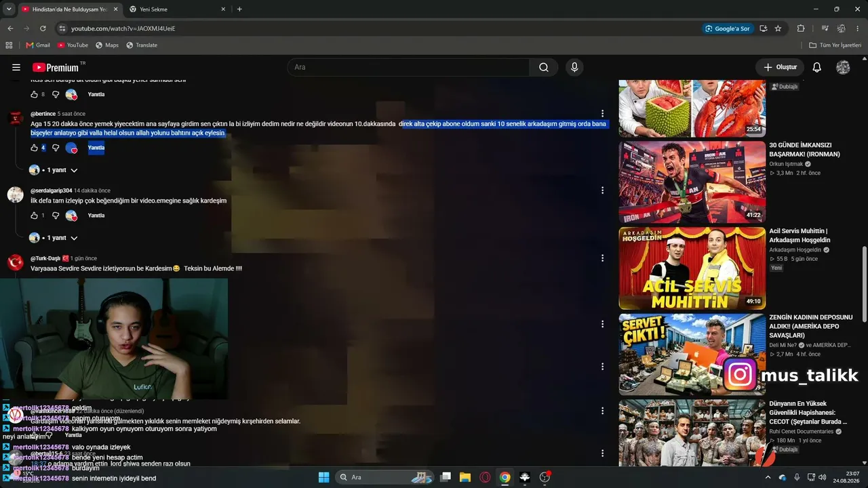868x488 pixels.
Task: Like the comment with 8 likes
Action: coord(35,94)
